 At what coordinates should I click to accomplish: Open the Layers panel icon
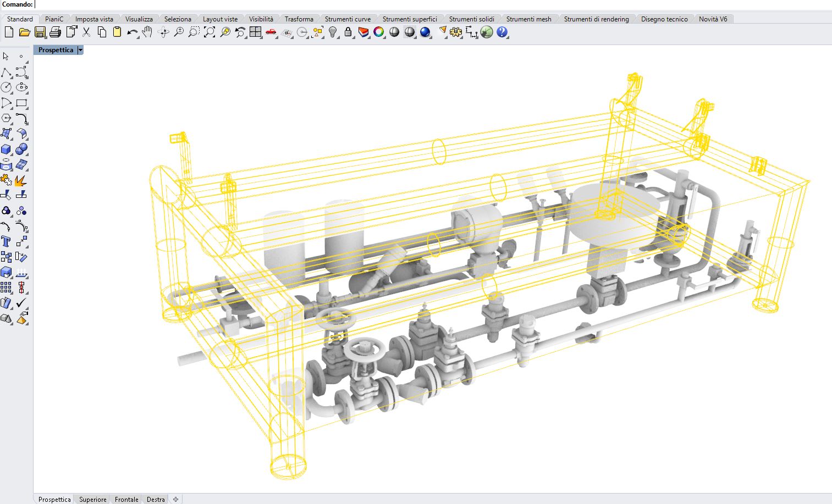pyautogui.click(x=363, y=32)
